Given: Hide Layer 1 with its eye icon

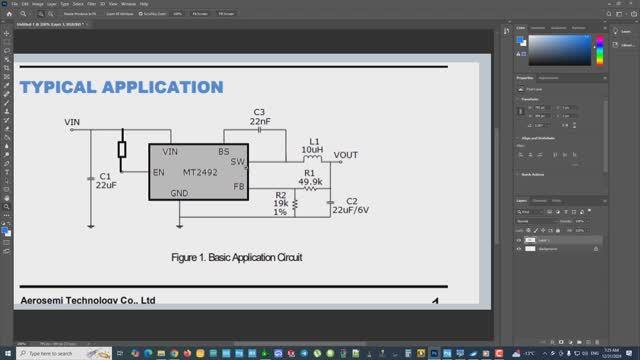Looking at the screenshot, I should pos(519,240).
